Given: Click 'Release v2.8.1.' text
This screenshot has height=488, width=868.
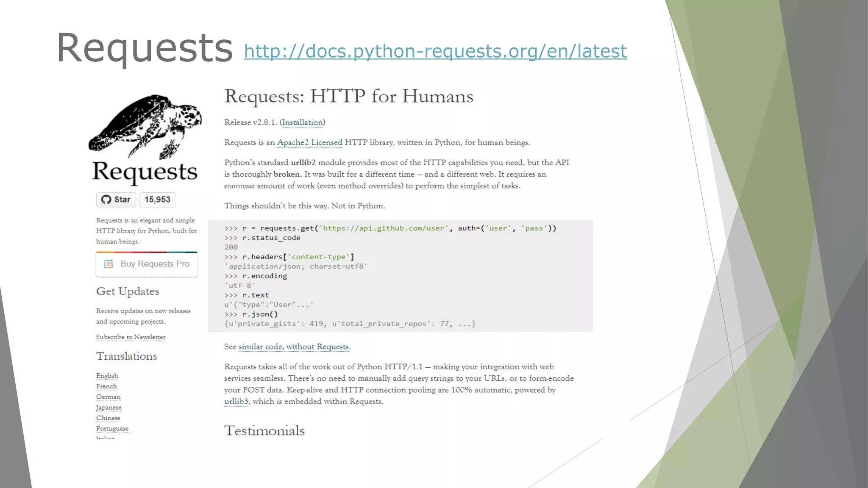Looking at the screenshot, I should click(251, 122).
